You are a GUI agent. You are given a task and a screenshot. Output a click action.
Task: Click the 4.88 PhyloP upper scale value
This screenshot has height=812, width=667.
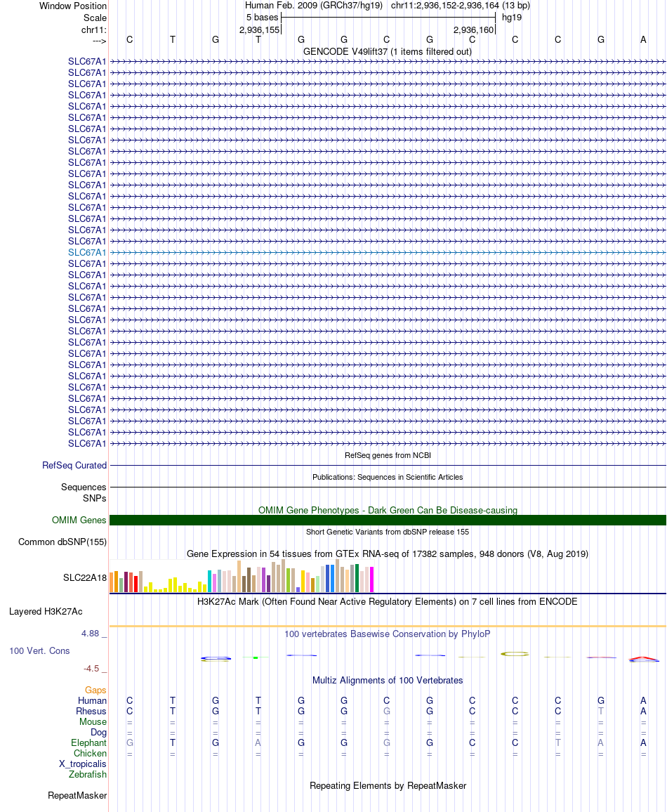pos(90,634)
